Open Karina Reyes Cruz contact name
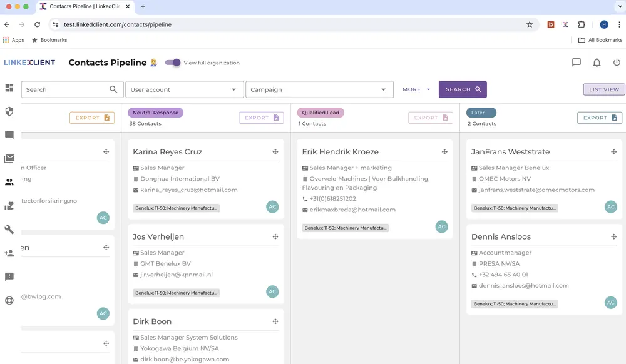This screenshot has width=626, height=364. [167, 151]
